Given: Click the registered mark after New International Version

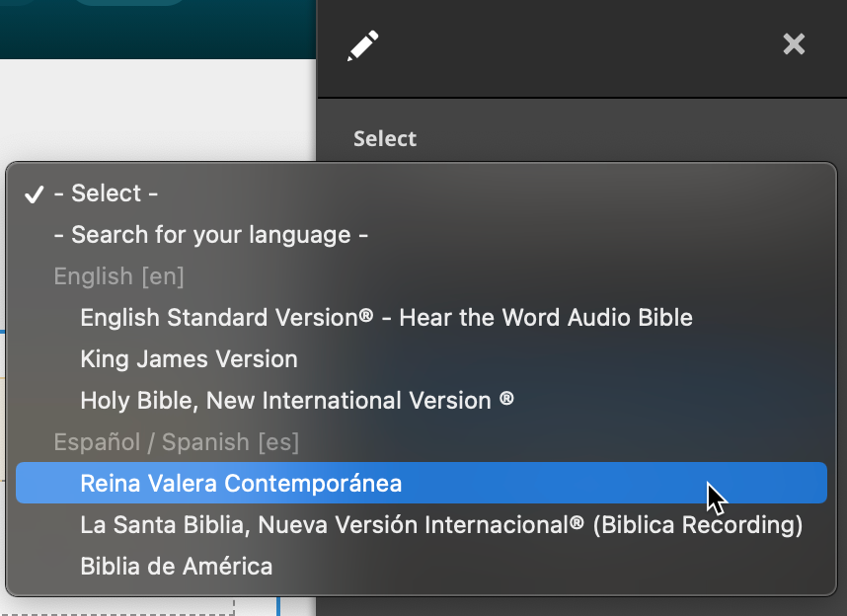Looking at the screenshot, I should [x=506, y=399].
